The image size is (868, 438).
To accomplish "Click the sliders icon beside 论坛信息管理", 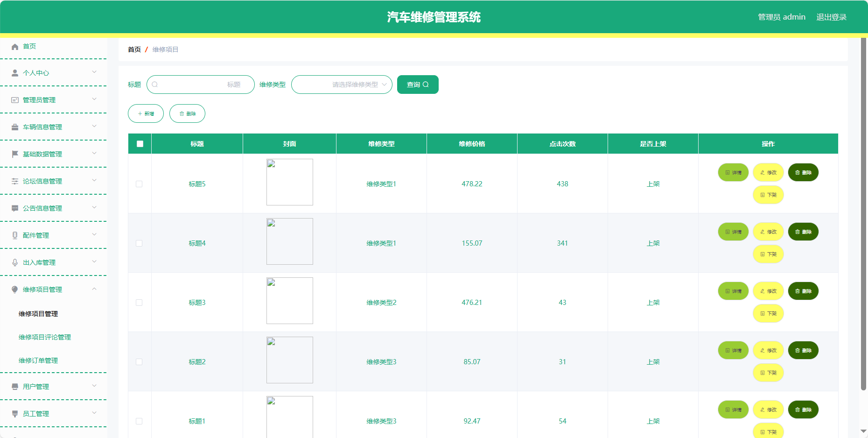I will (15, 182).
